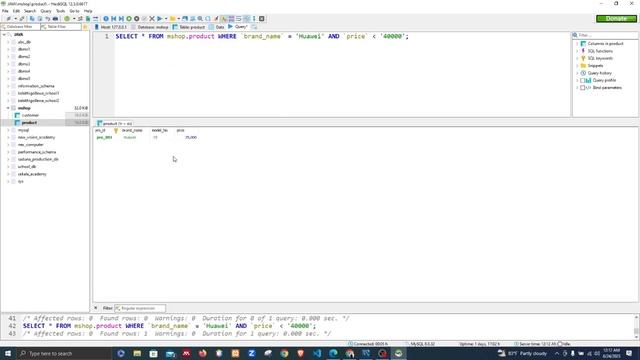Open the Help menu
The width and height of the screenshot is (640, 360).
click(88, 11)
